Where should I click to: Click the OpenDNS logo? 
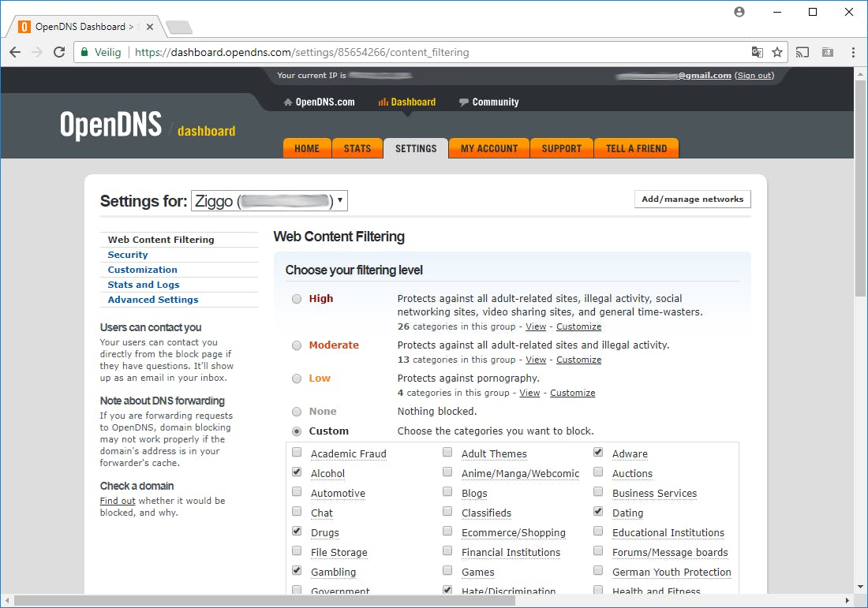(x=110, y=124)
